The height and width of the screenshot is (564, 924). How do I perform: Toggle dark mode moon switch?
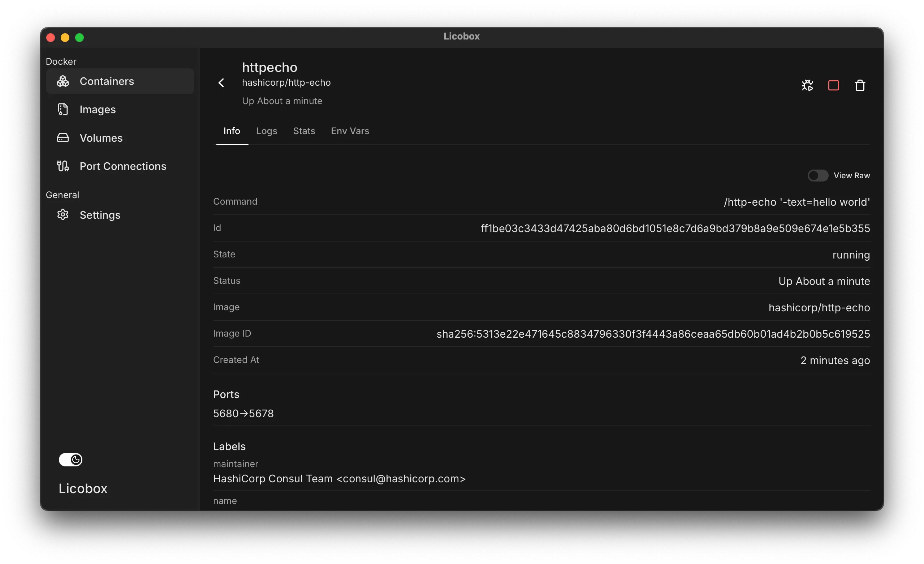[x=70, y=460]
